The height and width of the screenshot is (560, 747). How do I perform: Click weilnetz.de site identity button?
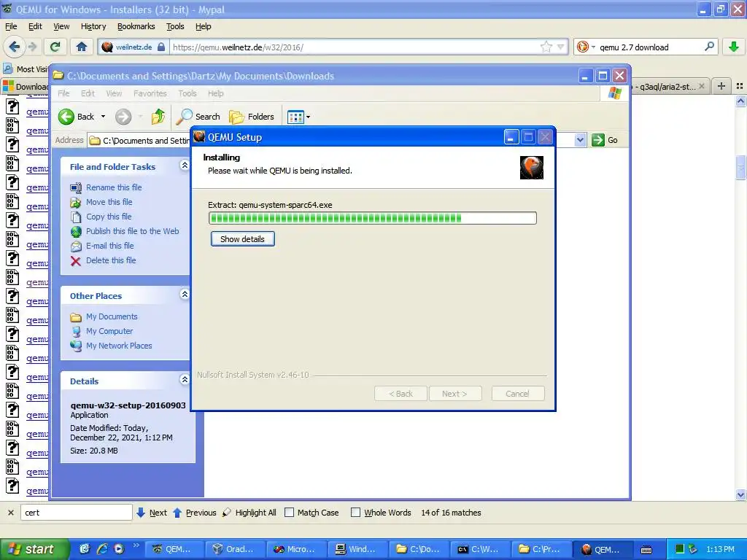[x=133, y=47]
